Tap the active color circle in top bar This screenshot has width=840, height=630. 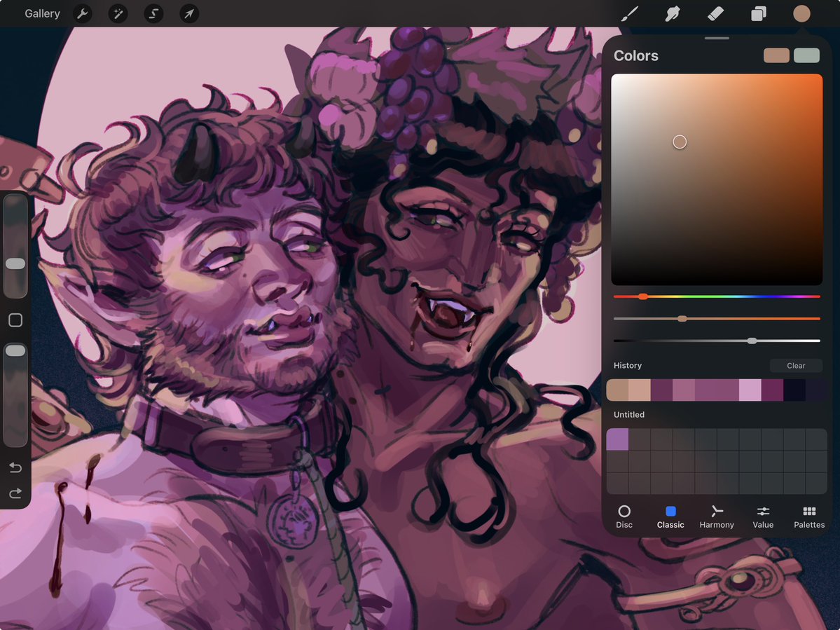[x=801, y=13]
